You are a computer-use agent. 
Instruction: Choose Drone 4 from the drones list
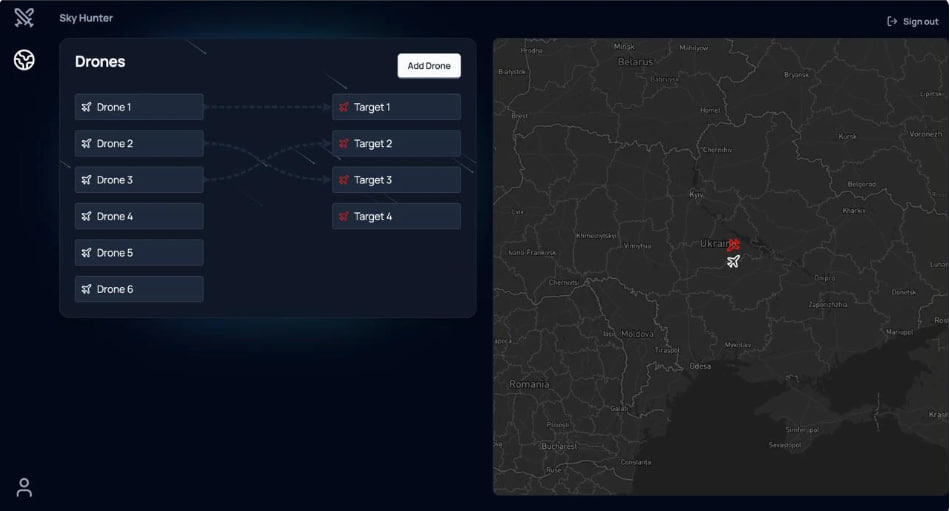[139, 216]
